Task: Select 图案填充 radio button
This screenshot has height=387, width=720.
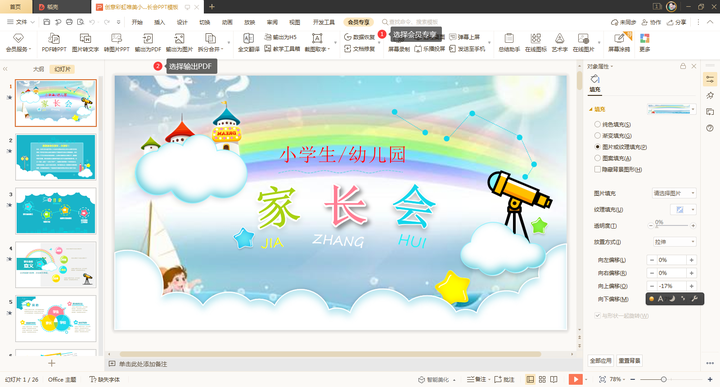Action: pos(597,158)
